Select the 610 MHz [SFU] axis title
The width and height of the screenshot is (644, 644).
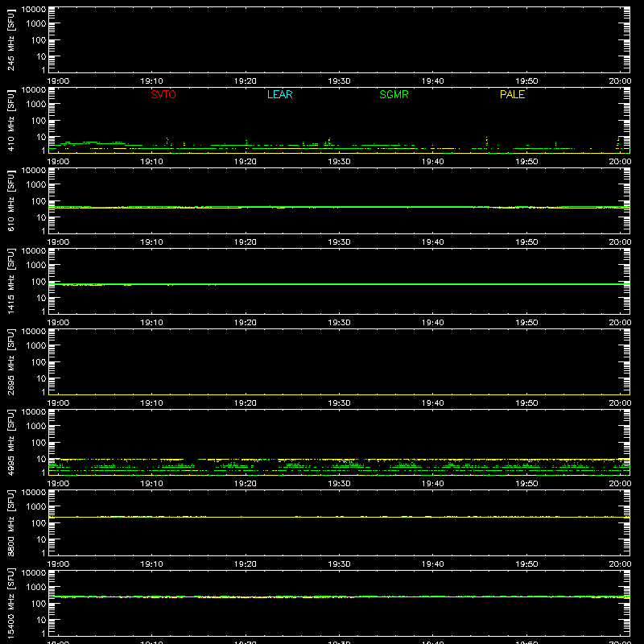11,201
